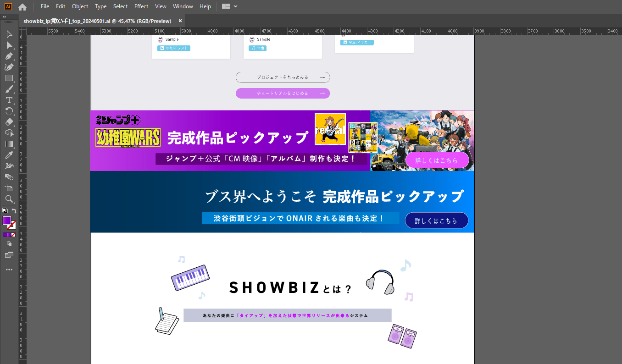This screenshot has width=622, height=364.
Task: Select the Eyedropper tool
Action: click(x=9, y=155)
